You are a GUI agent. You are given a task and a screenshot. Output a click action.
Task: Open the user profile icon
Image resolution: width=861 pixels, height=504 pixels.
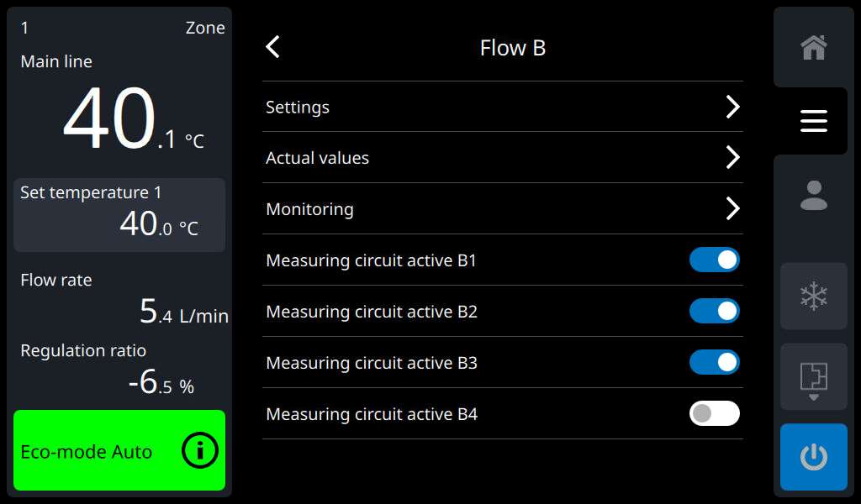[x=813, y=195]
